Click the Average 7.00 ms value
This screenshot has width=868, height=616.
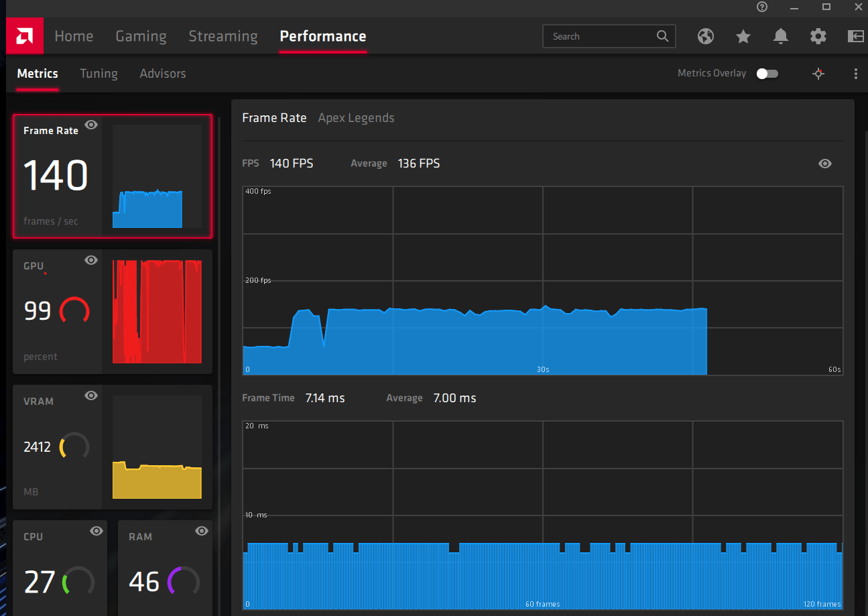454,398
